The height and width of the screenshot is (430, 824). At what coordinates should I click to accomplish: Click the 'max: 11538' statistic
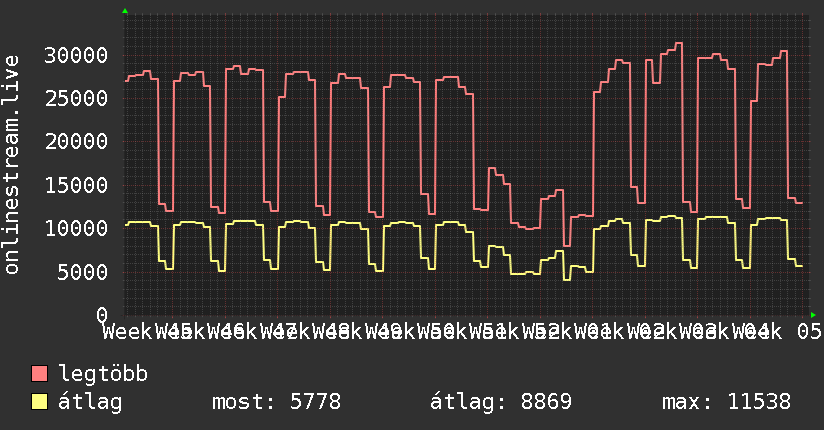click(726, 402)
